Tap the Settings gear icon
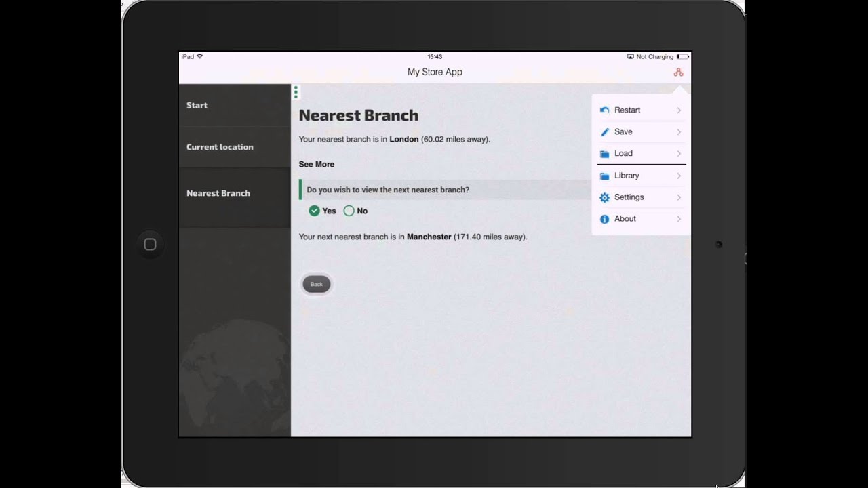This screenshot has height=488, width=868. (x=604, y=197)
